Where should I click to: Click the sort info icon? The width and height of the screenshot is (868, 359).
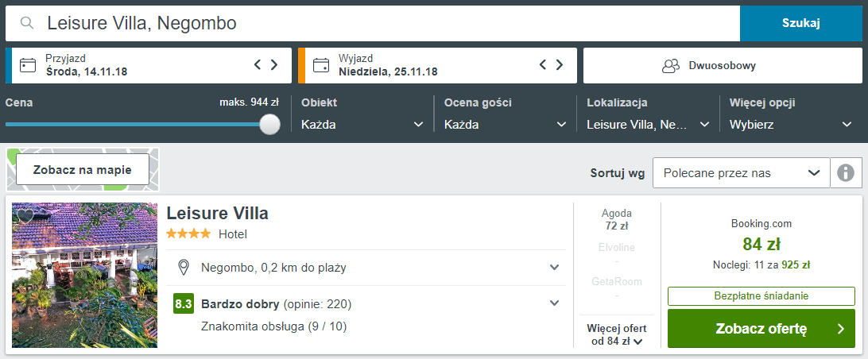click(846, 172)
